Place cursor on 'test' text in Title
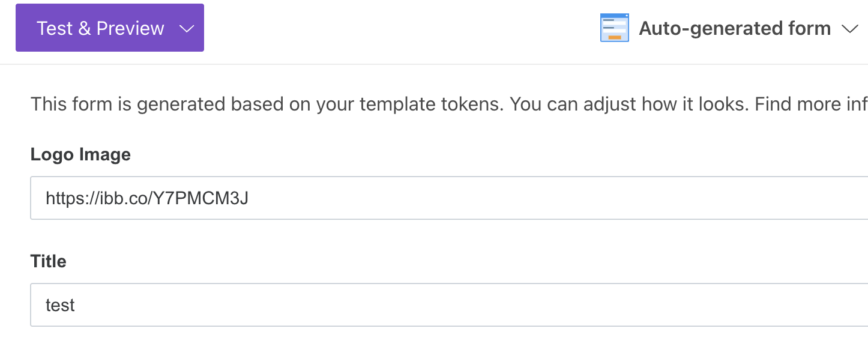This screenshot has width=868, height=352. coord(60,305)
